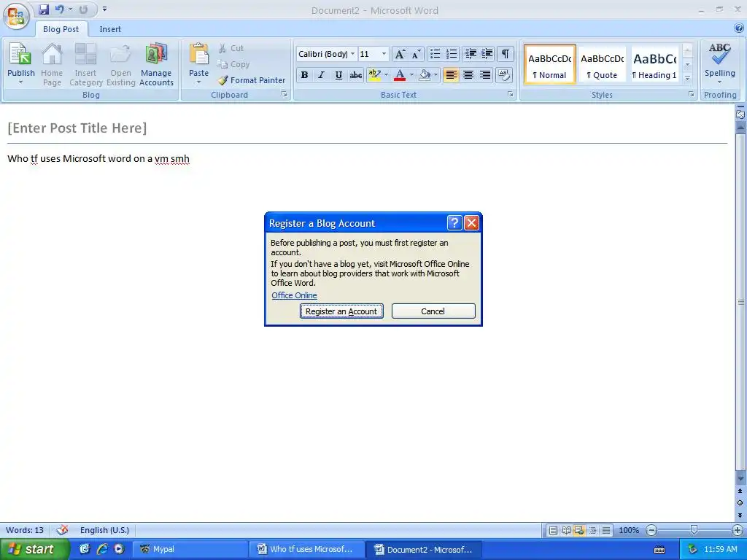Open the Windows start menu
Screen dimensions: 747x560
tap(34, 549)
